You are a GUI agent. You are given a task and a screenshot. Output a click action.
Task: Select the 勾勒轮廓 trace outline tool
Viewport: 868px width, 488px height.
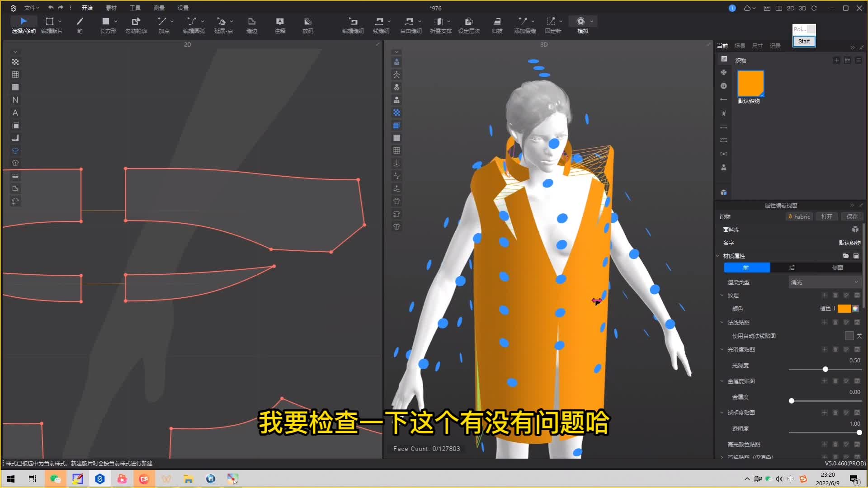[x=136, y=25]
